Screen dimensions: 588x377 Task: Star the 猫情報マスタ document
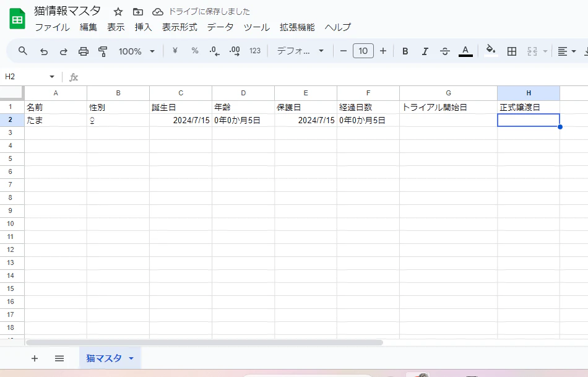coord(118,12)
